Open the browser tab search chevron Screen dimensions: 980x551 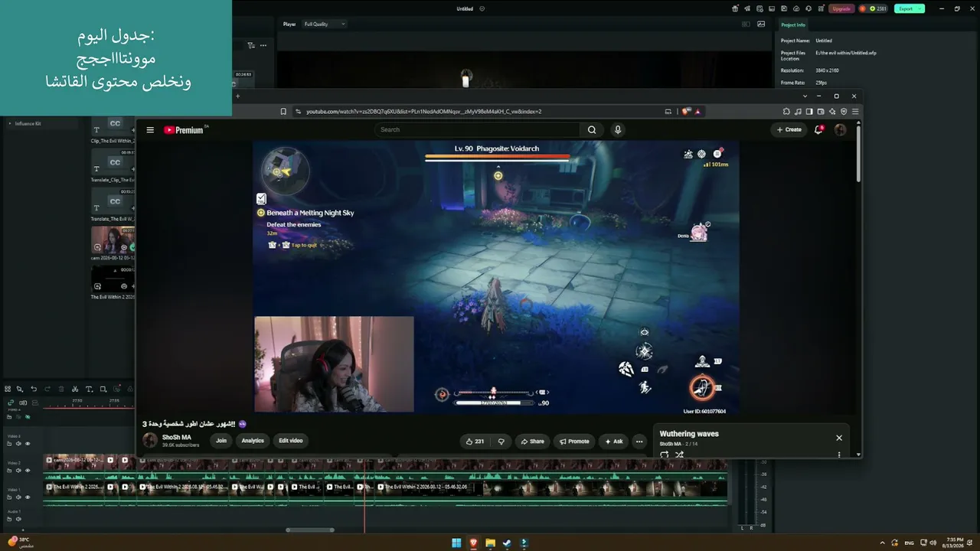[x=805, y=96]
